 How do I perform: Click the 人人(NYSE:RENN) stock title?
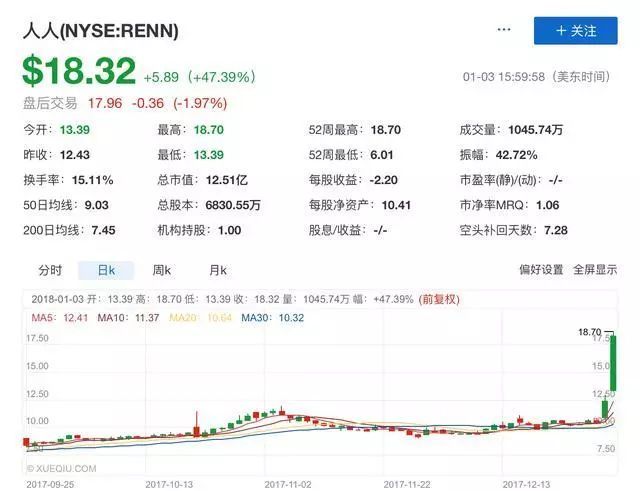pyautogui.click(x=101, y=31)
